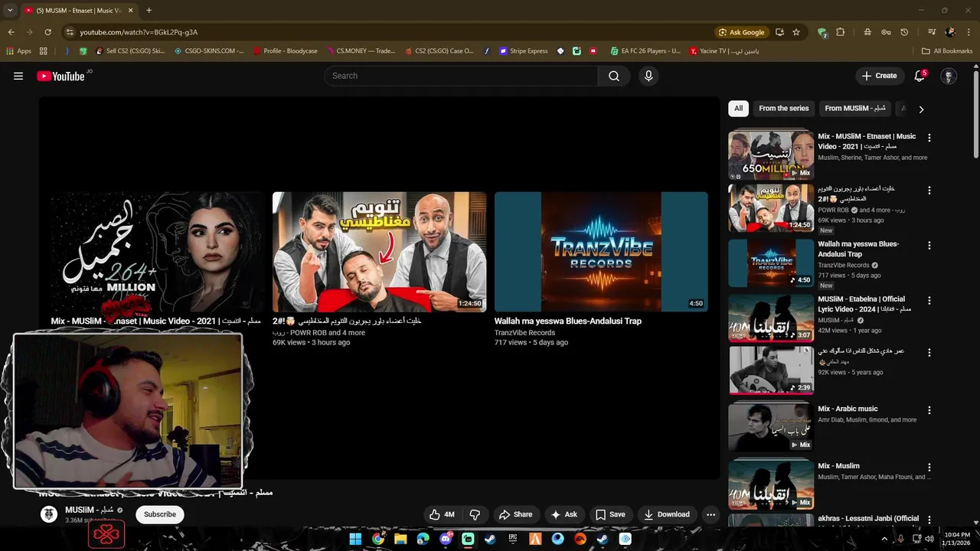Screen dimensions: 980x551
Task: Select the From MUSliM chip
Action: tap(855, 109)
